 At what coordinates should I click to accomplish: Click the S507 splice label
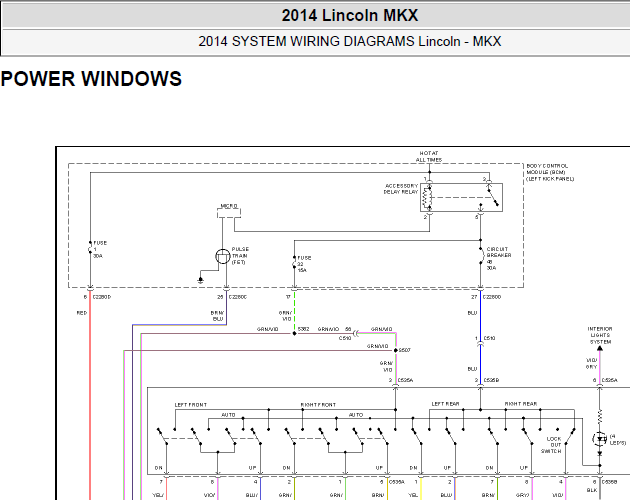click(404, 350)
